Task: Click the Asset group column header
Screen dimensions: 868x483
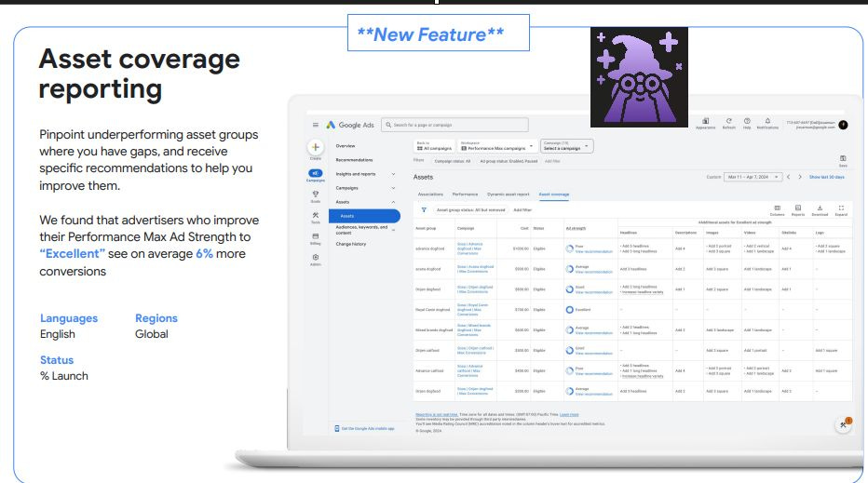Action: click(426, 229)
